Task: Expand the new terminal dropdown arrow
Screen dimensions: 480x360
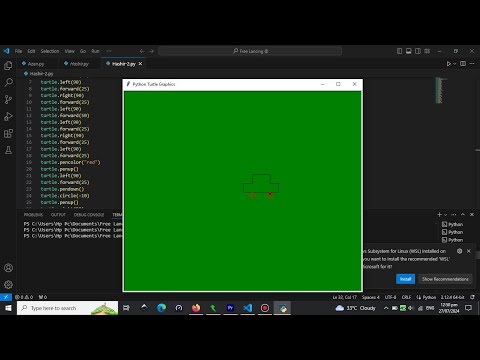Action: click(x=446, y=214)
